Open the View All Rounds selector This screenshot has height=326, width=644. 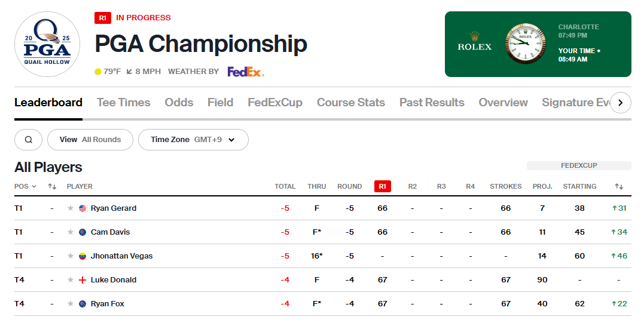pyautogui.click(x=90, y=140)
